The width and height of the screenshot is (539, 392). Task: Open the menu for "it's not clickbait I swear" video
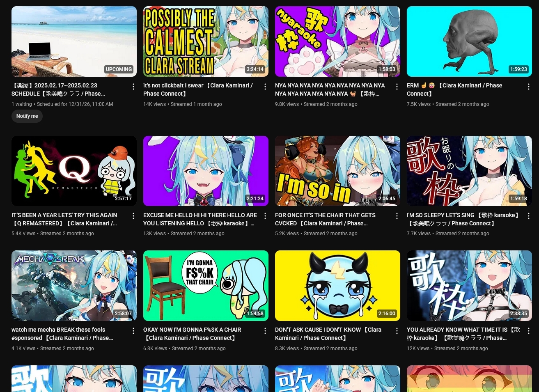(265, 87)
